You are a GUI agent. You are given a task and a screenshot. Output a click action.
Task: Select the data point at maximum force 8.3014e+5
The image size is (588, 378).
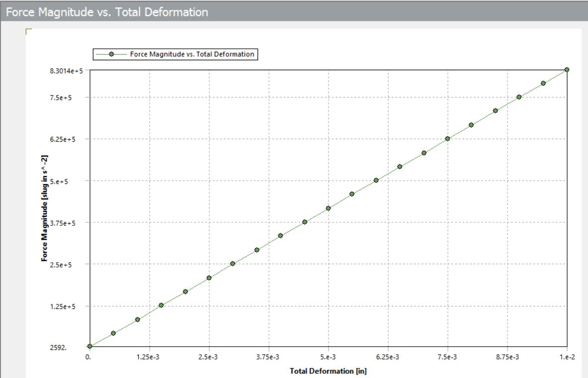[x=566, y=70]
